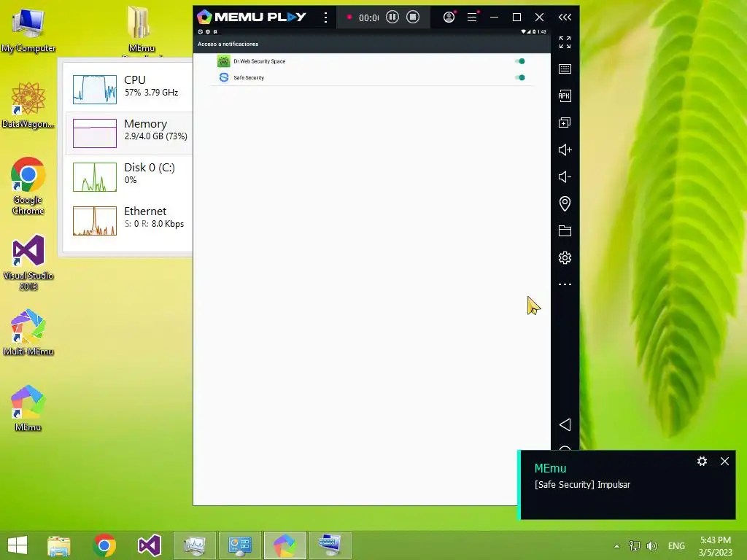Decrease volume with the speaker minus icon
The image size is (747, 560).
565,177
